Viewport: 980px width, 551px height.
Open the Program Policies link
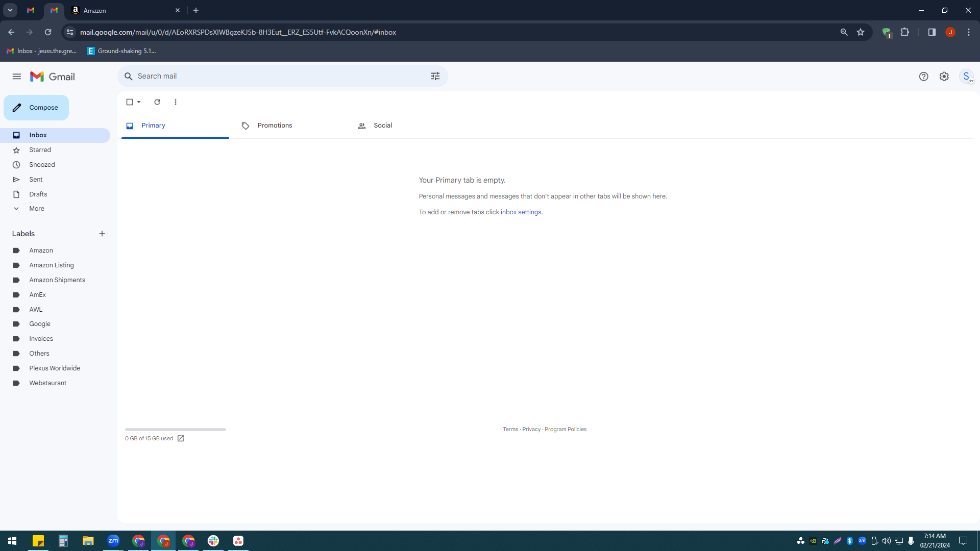[x=566, y=430]
